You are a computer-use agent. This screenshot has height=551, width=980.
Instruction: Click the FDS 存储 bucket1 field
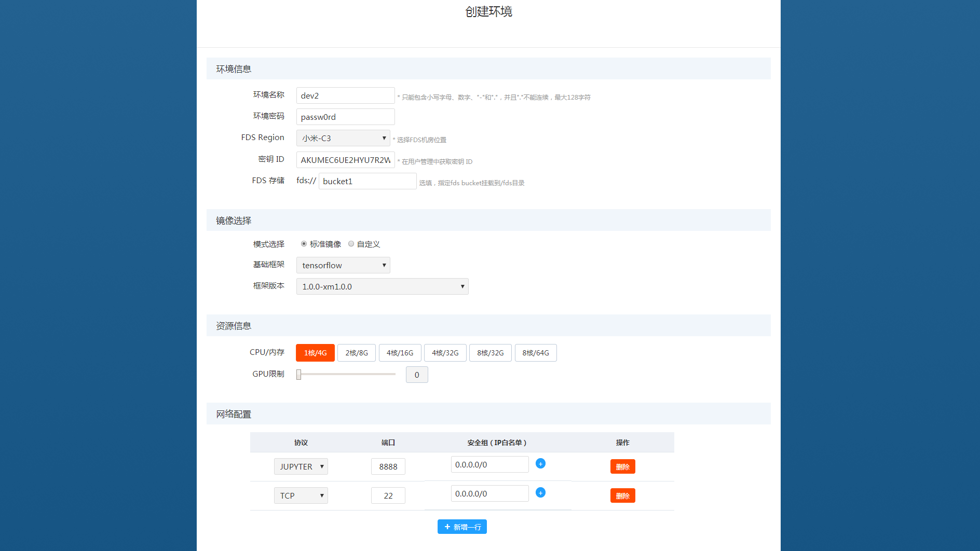[x=367, y=181]
